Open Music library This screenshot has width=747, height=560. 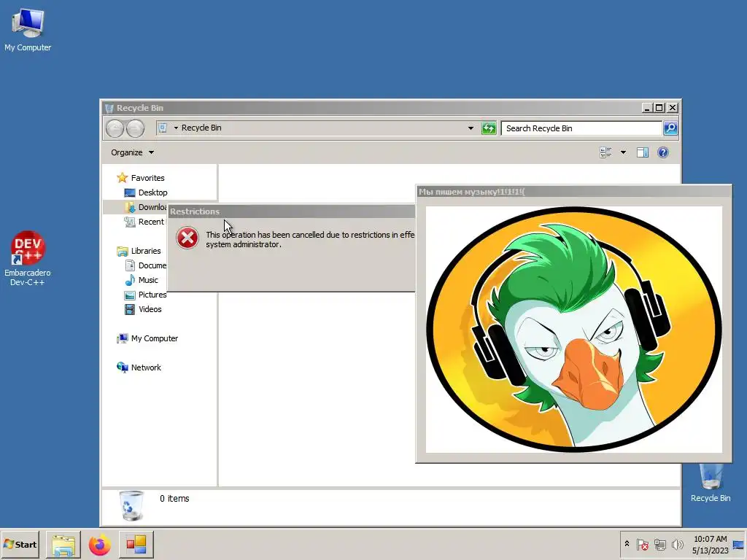141,280
